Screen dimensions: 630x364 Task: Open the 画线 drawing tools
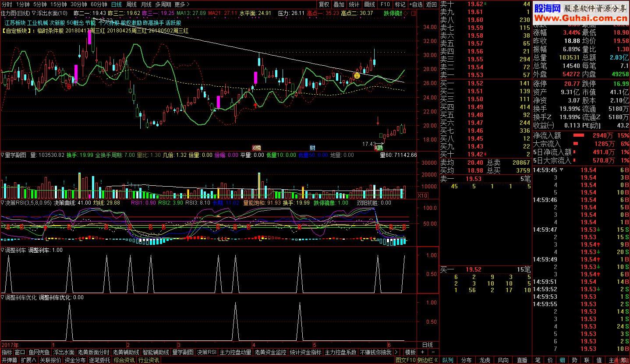pyautogui.click(x=370, y=4)
